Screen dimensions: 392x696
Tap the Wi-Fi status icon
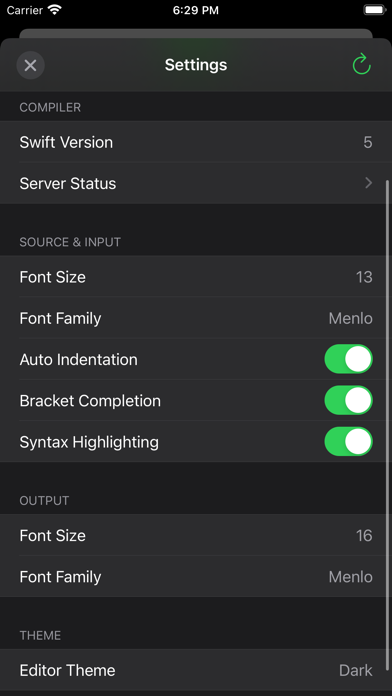[x=55, y=10]
